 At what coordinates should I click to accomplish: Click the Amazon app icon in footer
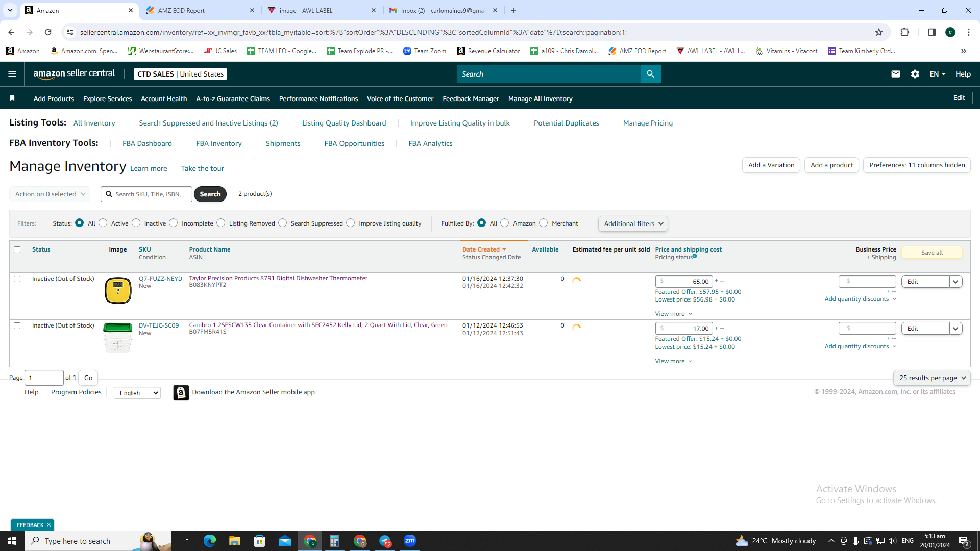(x=181, y=392)
